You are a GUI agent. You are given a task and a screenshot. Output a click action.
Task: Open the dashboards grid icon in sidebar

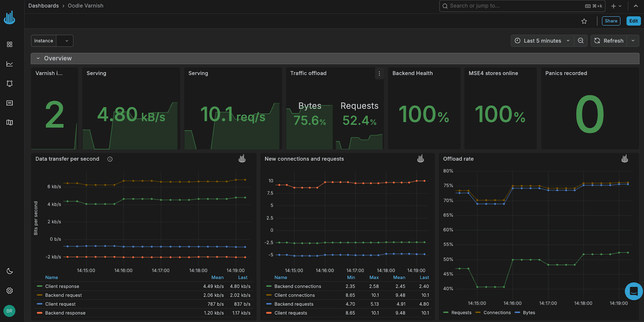click(x=10, y=44)
